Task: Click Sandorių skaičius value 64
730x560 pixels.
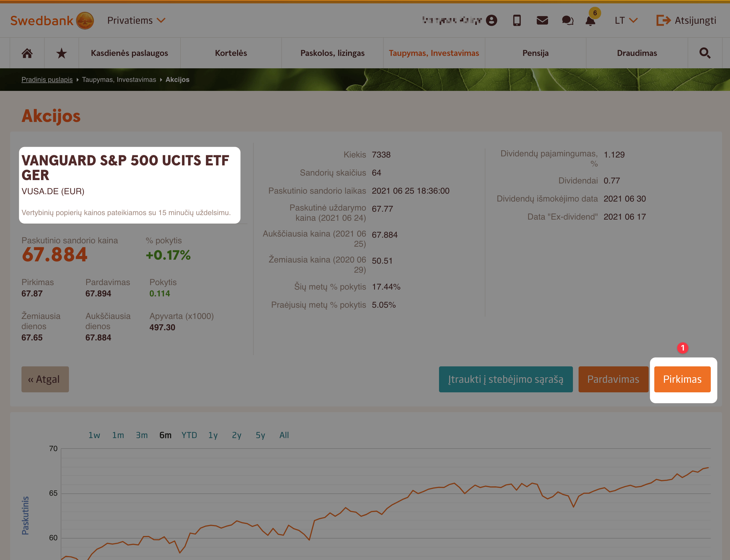Action: coord(376,173)
